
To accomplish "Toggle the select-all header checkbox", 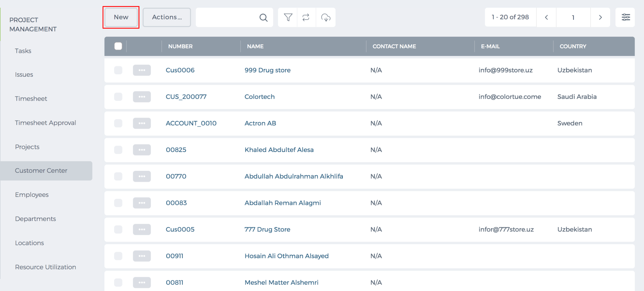I will click(118, 46).
